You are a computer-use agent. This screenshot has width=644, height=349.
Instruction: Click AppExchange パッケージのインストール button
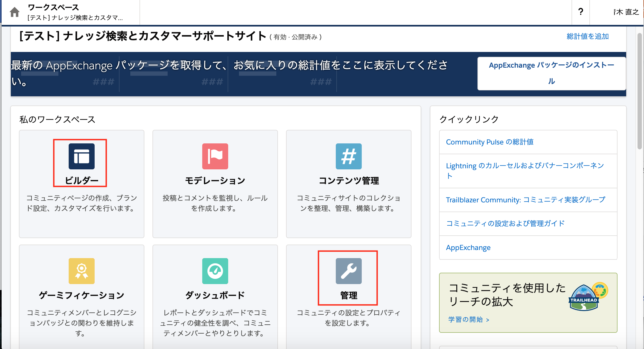coord(552,73)
